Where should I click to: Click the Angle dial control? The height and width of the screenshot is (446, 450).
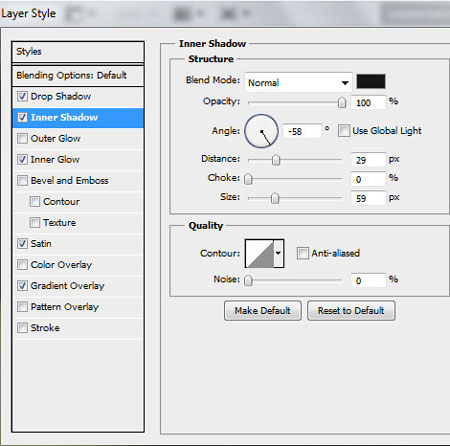click(x=261, y=131)
